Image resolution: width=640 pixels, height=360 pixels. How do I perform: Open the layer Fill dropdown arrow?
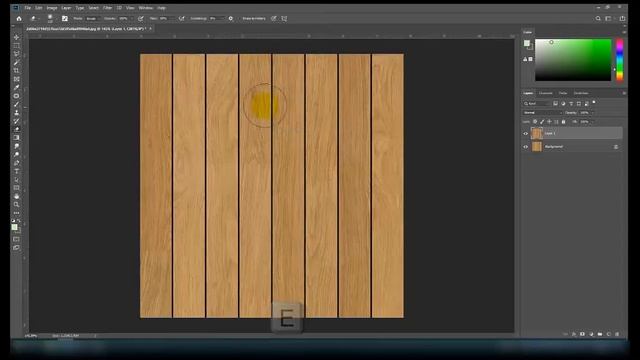pyautogui.click(x=593, y=122)
